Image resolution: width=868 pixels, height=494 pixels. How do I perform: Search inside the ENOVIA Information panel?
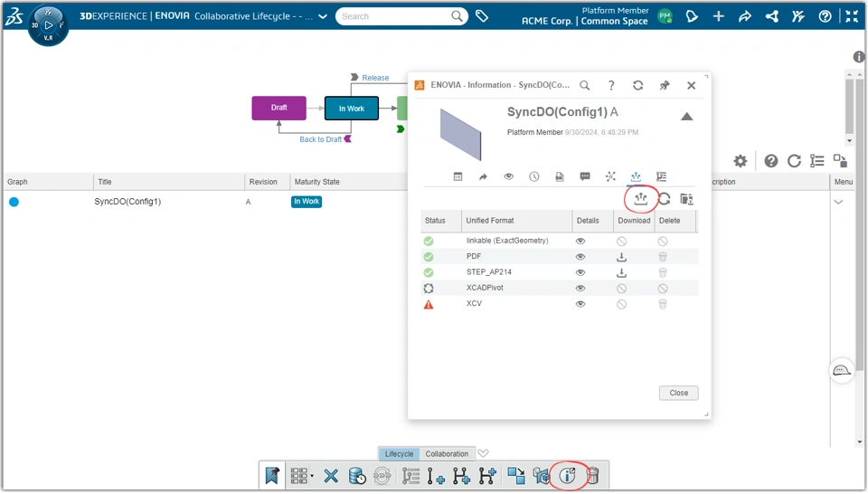[x=585, y=85]
